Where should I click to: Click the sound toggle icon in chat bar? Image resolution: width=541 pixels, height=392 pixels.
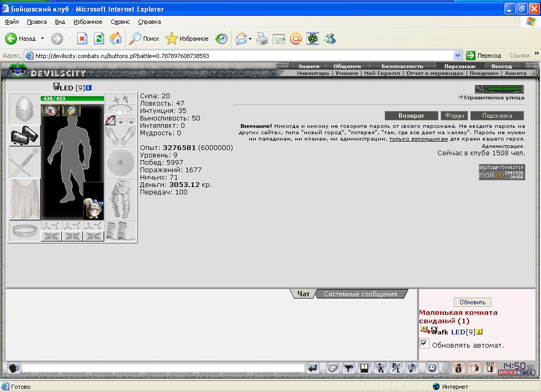(412, 368)
